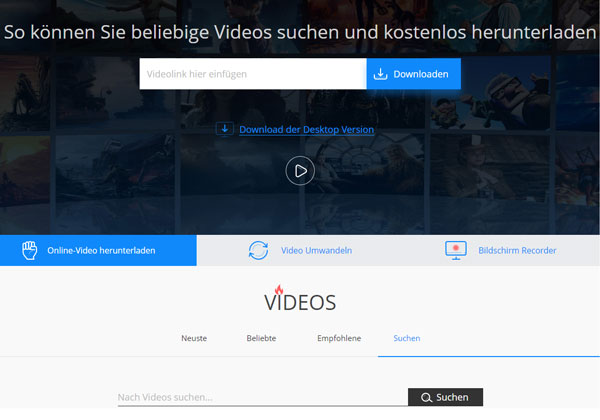
Task: Select the Suchen tab under Videos
Action: coord(407,338)
